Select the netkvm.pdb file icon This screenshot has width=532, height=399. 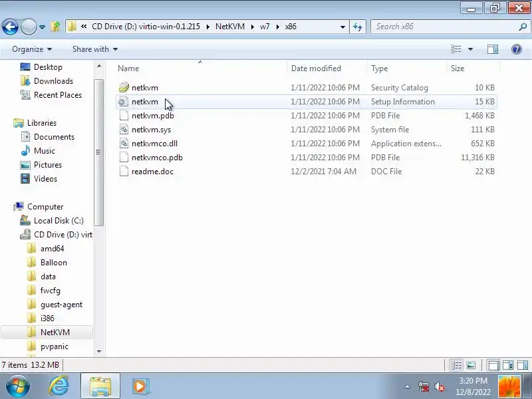click(x=124, y=115)
